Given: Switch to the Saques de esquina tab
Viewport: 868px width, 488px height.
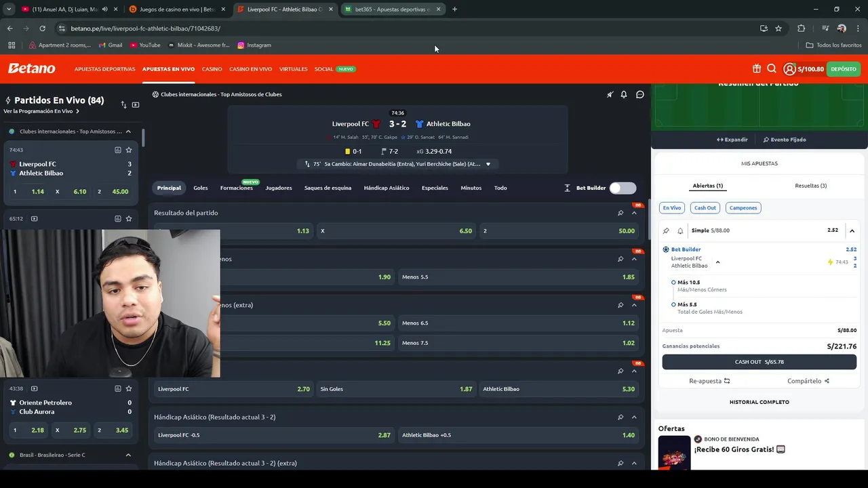Looking at the screenshot, I should tap(328, 188).
